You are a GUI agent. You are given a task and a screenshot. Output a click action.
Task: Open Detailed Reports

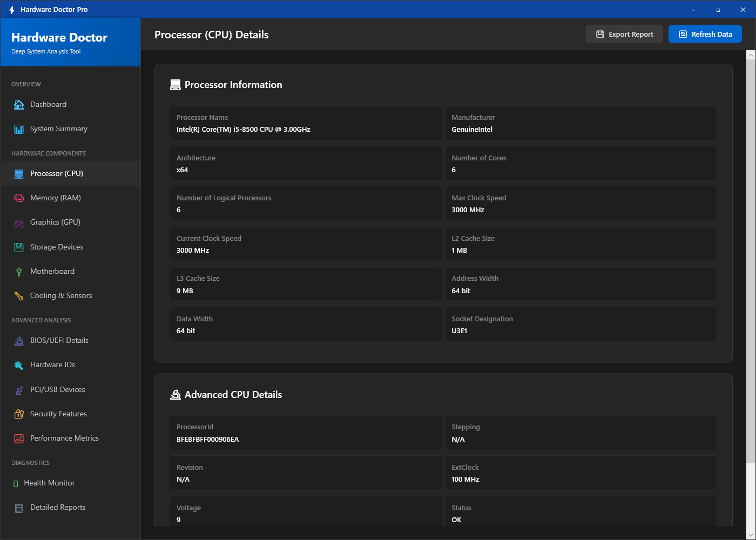(x=71, y=508)
